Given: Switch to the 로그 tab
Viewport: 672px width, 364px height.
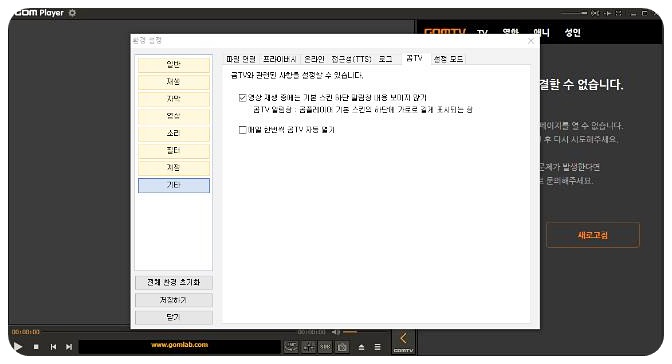Looking at the screenshot, I should click(385, 59).
